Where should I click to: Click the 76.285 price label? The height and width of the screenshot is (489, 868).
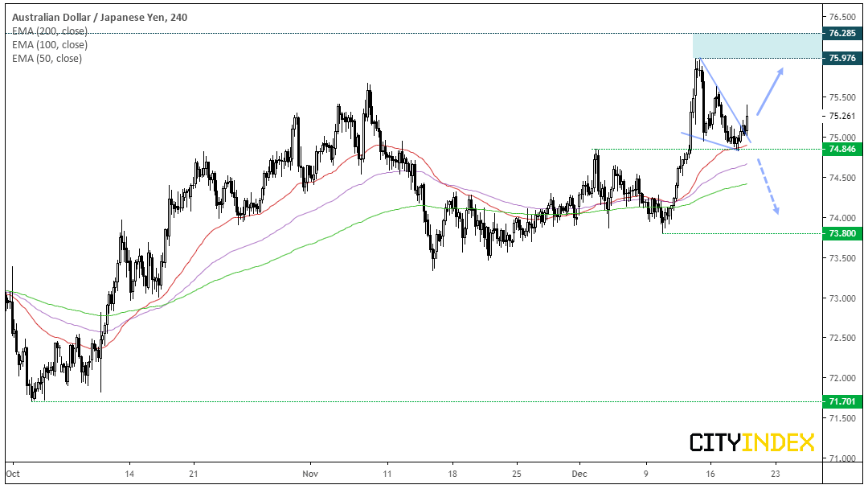click(842, 33)
